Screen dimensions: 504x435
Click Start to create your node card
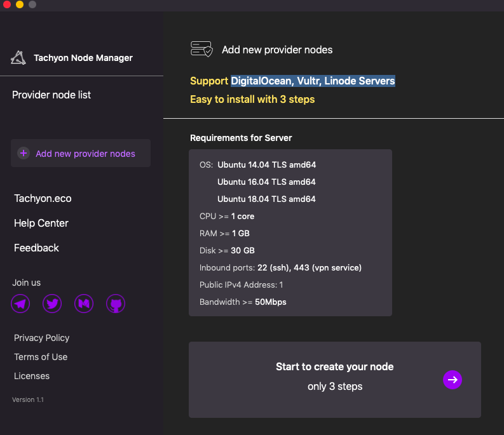334,380
